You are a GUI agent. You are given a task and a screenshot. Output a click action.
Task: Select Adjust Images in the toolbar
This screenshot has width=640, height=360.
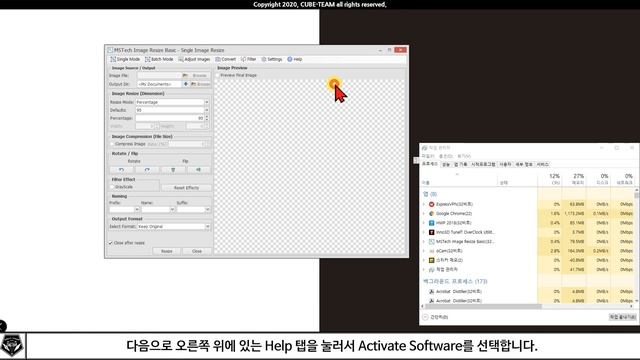coord(194,59)
